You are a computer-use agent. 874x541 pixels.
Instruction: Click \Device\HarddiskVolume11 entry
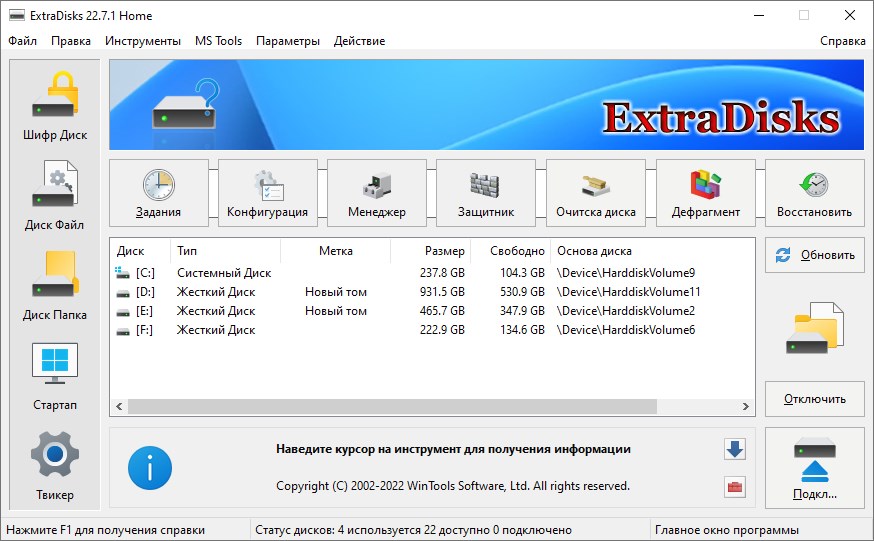628,292
